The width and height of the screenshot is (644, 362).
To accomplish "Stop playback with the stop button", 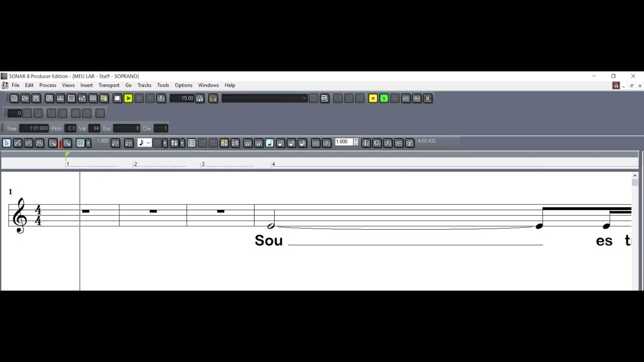I will coord(117,99).
